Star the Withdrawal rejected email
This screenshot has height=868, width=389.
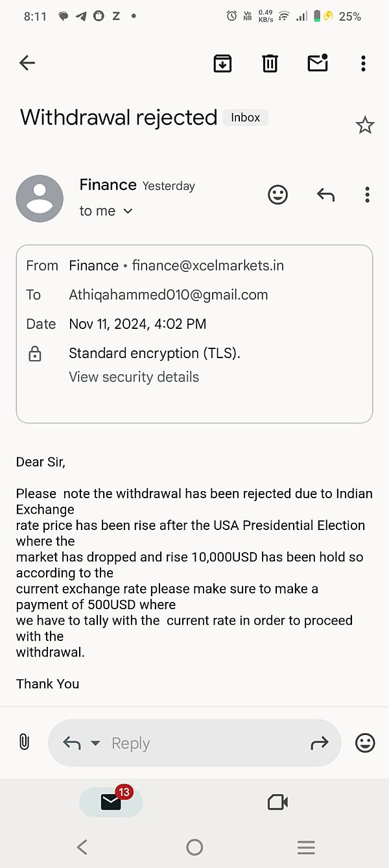click(x=365, y=125)
